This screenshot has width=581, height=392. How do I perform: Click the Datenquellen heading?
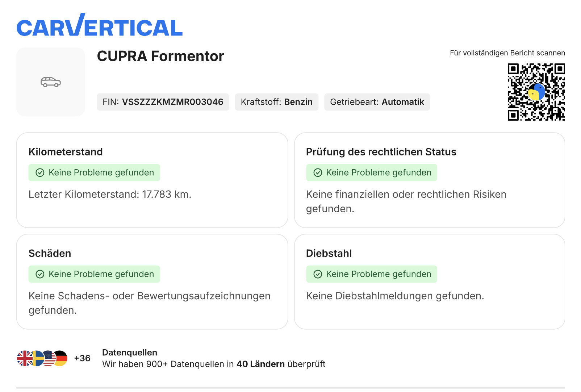130,353
